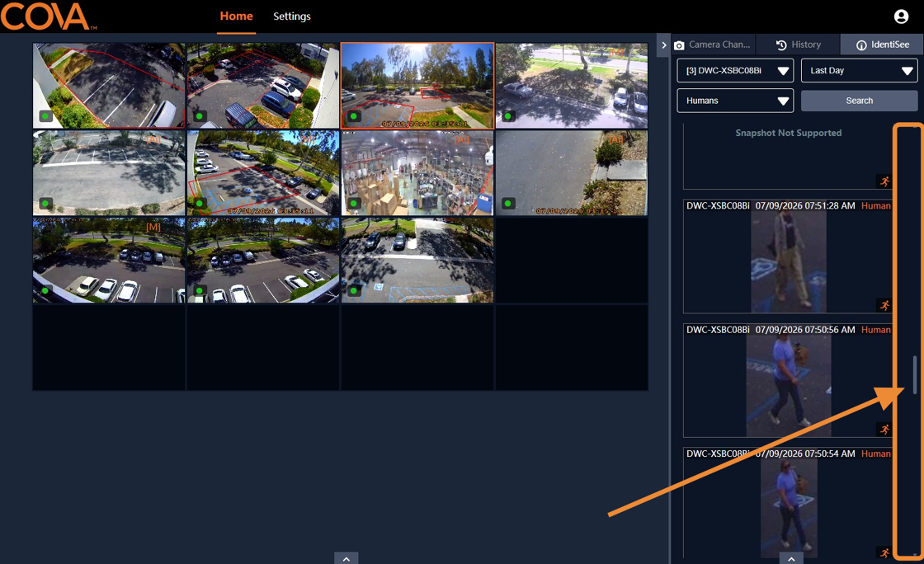Select the Snapshot Not Supported result card
The height and width of the screenshot is (564, 924).
[788, 157]
